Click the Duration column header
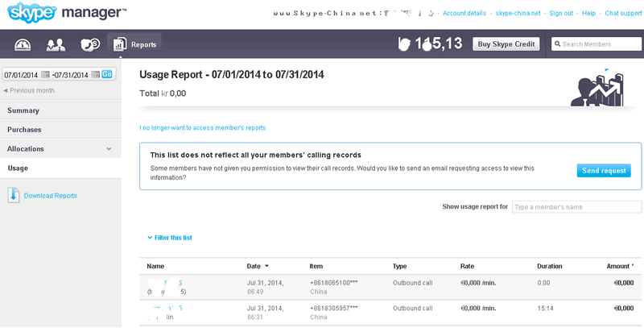 coord(550,266)
